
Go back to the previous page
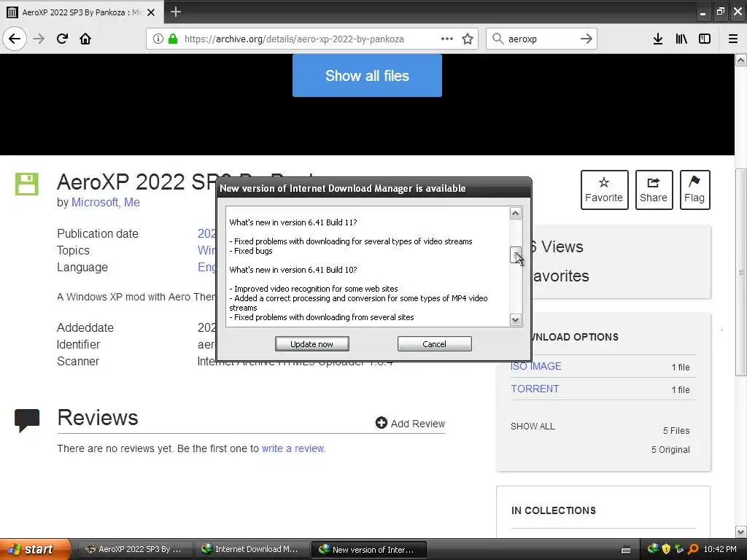[x=15, y=39]
